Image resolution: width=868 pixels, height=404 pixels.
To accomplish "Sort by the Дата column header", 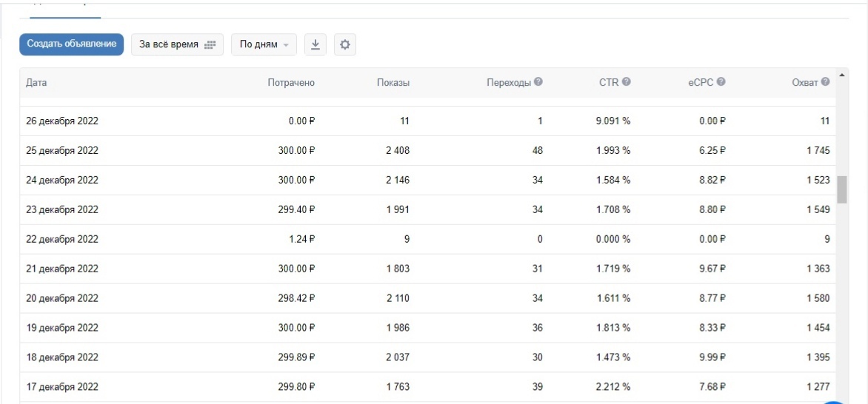I will pyautogui.click(x=36, y=83).
